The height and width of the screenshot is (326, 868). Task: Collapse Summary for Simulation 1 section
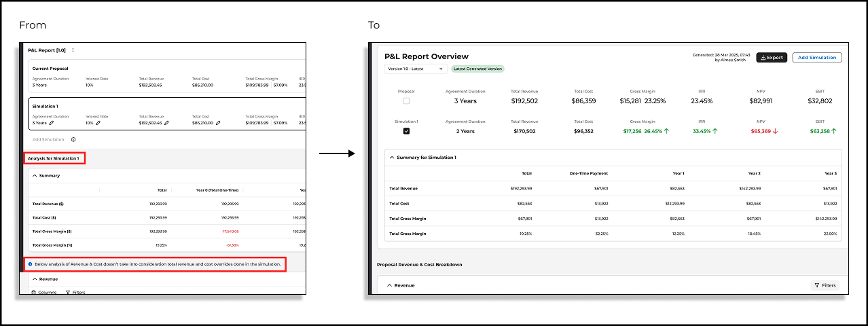[391, 158]
